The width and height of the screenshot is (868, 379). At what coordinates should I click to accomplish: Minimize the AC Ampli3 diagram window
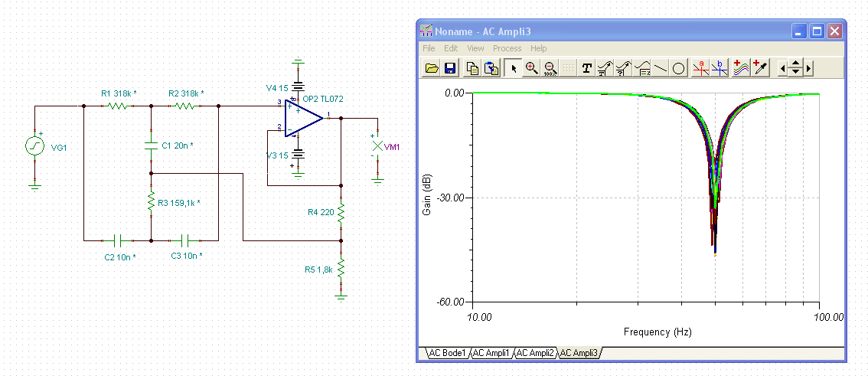[x=798, y=31]
